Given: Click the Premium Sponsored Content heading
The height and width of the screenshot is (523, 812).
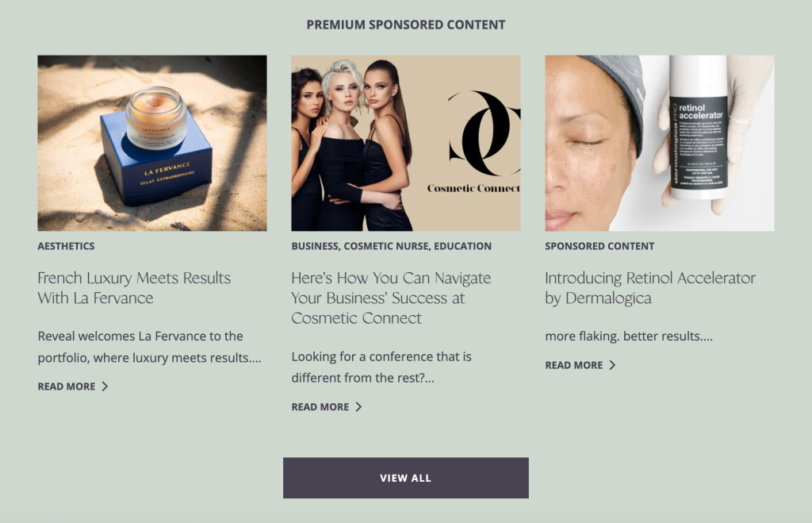Looking at the screenshot, I should [x=406, y=25].
